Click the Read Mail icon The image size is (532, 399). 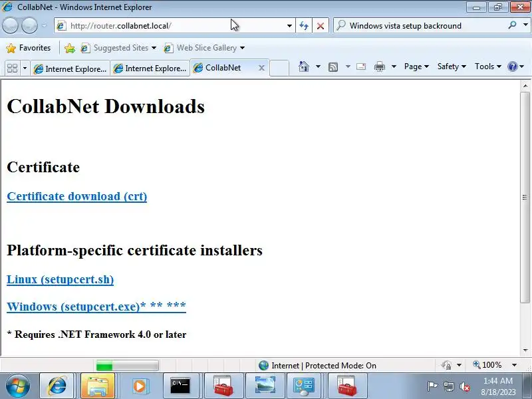(361, 66)
